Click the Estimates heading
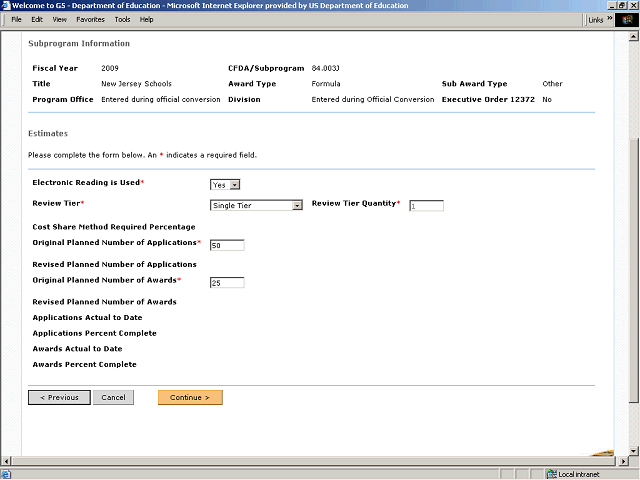 48,133
